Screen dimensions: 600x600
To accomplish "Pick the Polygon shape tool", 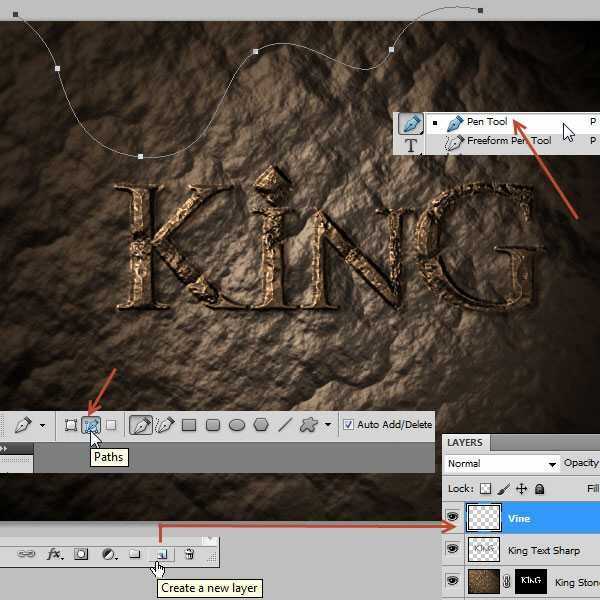I will click(x=261, y=425).
